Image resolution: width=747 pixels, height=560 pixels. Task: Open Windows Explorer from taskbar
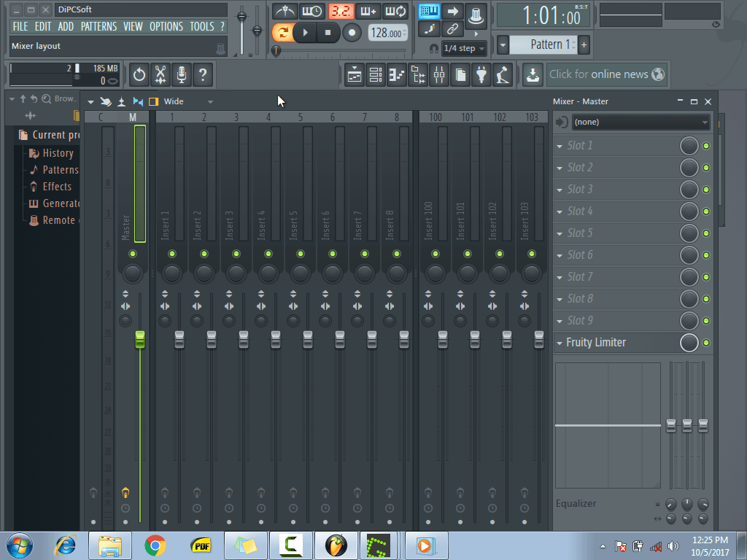[110, 545]
